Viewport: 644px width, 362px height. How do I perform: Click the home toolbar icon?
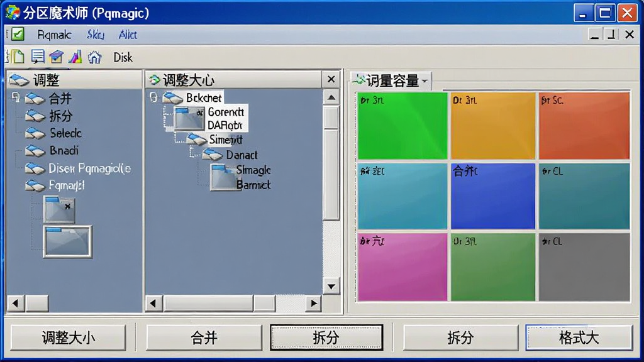(x=94, y=57)
